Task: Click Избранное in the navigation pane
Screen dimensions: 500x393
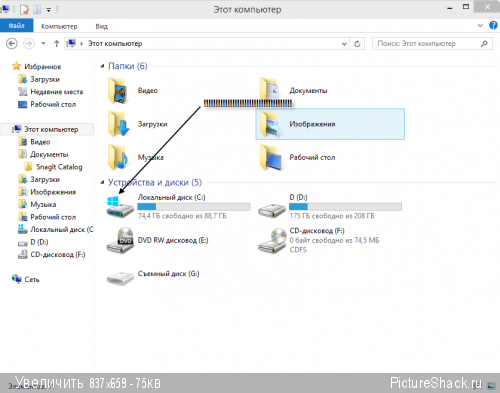Action: pyautogui.click(x=42, y=67)
